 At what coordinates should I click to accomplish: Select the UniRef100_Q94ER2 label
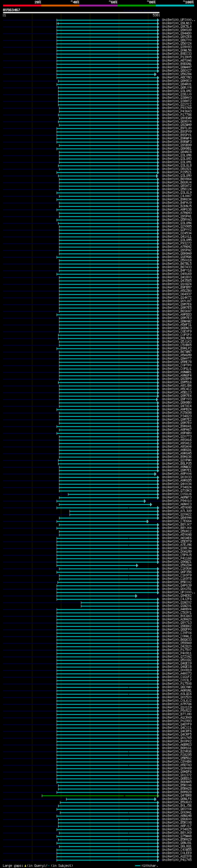point(177,596)
